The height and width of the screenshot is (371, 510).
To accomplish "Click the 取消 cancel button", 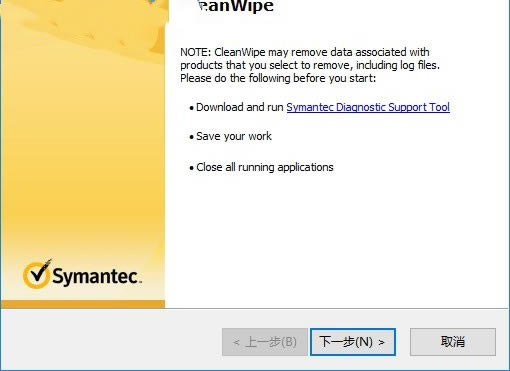I will (453, 342).
